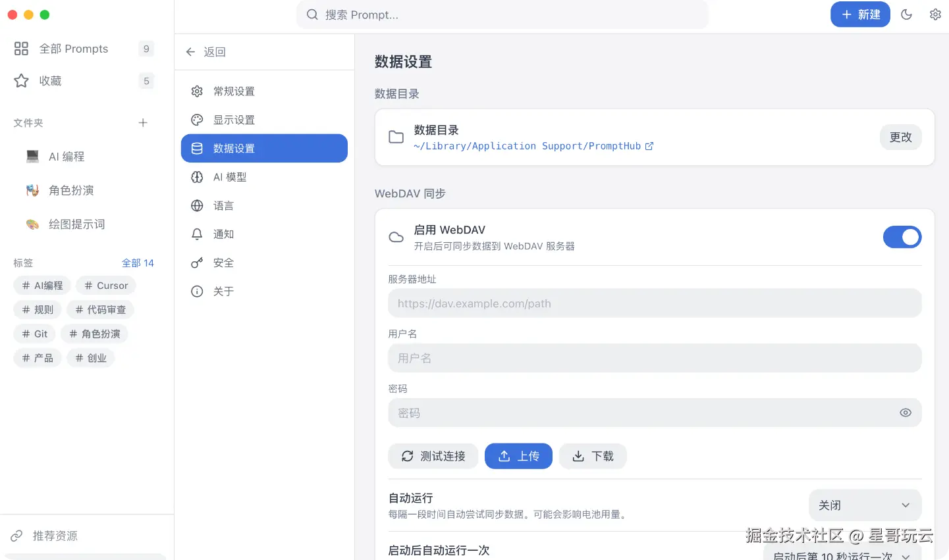Show password with the eye icon
949x560 pixels.
tap(906, 413)
